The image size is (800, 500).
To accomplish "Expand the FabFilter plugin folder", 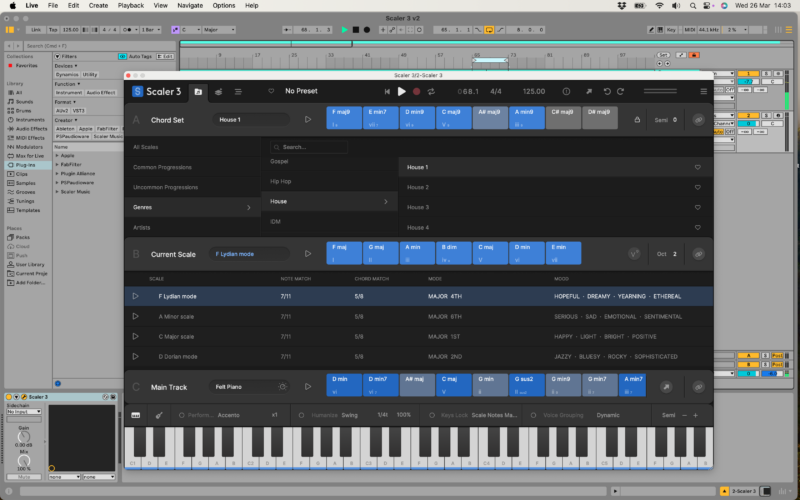I will (x=57, y=165).
